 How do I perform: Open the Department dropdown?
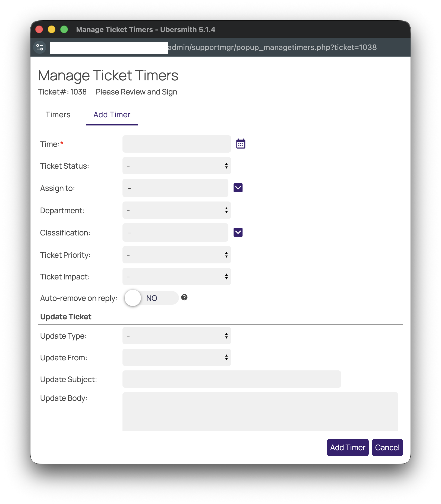tap(177, 210)
